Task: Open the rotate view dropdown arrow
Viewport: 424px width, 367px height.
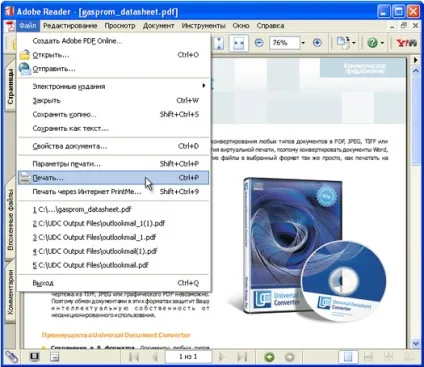Action: click(354, 43)
